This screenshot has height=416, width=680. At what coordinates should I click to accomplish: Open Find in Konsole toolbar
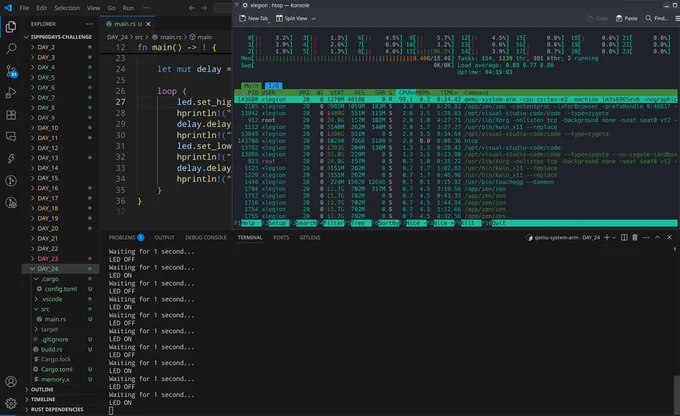pyautogui.click(x=657, y=18)
